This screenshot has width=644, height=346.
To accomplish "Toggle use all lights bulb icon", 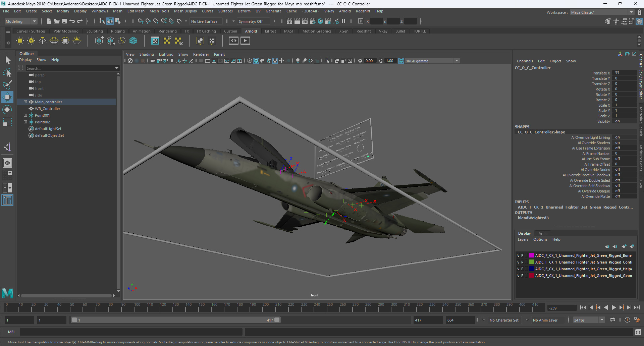I will [x=282, y=61].
